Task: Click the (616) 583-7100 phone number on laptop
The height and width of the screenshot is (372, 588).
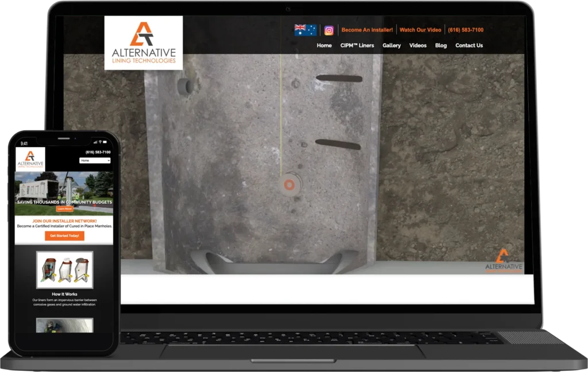Action: pyautogui.click(x=466, y=30)
